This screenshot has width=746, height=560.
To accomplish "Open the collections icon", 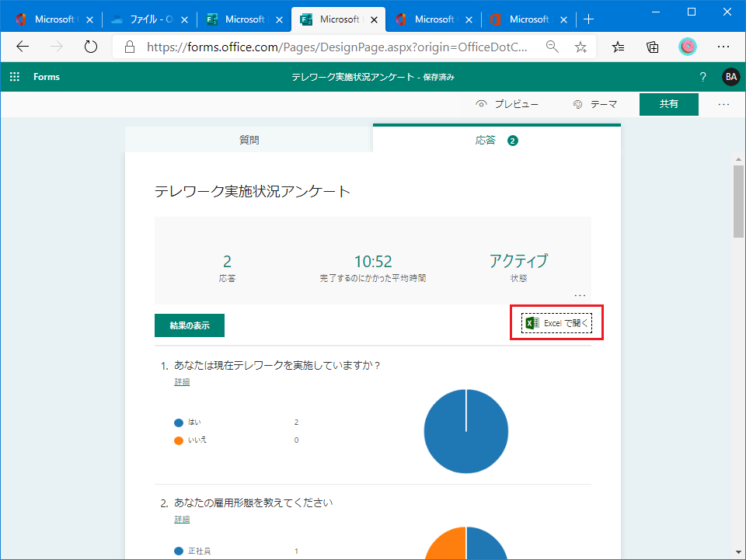I will [x=652, y=47].
